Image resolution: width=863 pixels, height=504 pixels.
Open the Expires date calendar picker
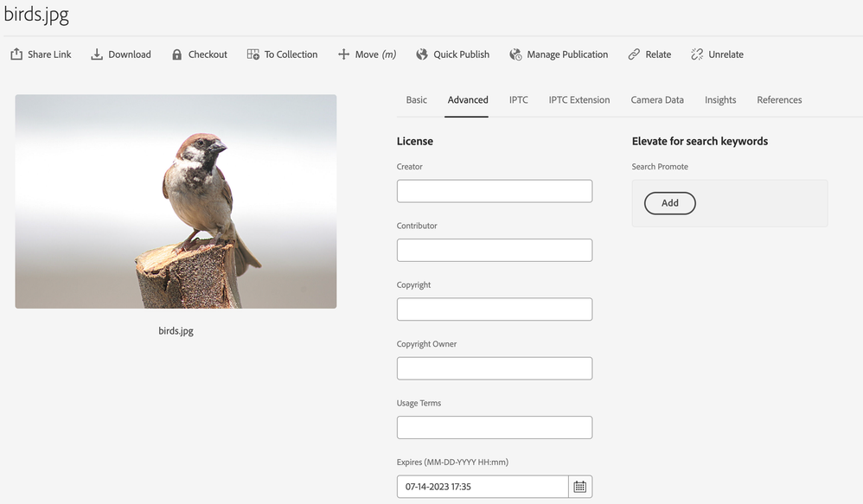[x=580, y=487]
